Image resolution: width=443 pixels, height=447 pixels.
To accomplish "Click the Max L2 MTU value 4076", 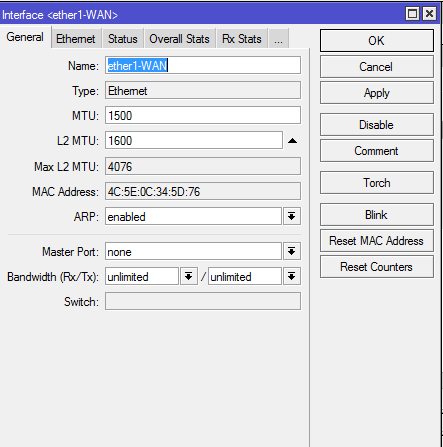I will [203, 166].
